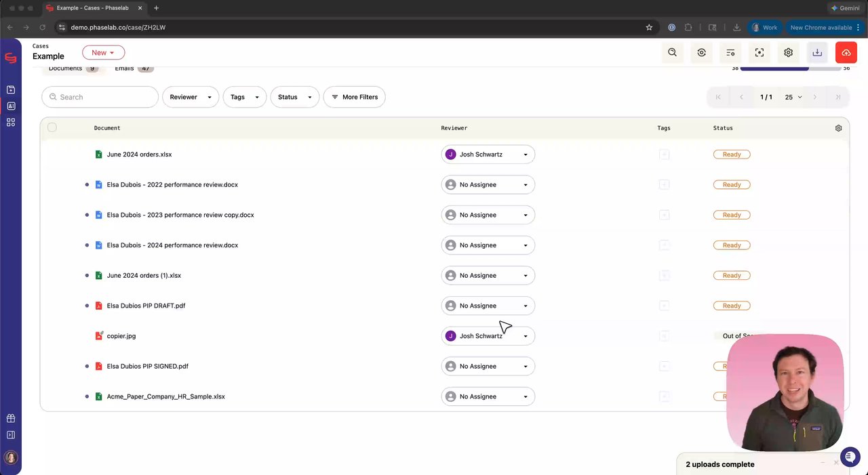Screen dimensions: 868x475
Task: Click the focus frame icon in top toolbar
Action: 759,53
